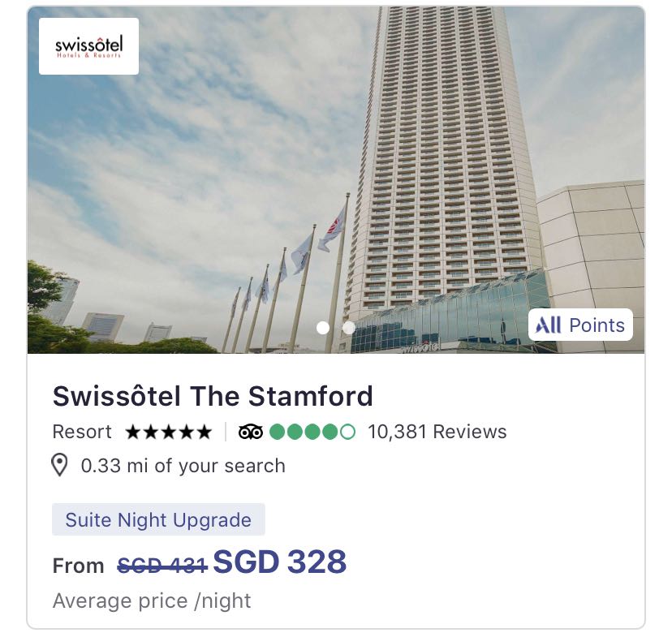Click the TripAdvisor owl icon

pos(251,432)
